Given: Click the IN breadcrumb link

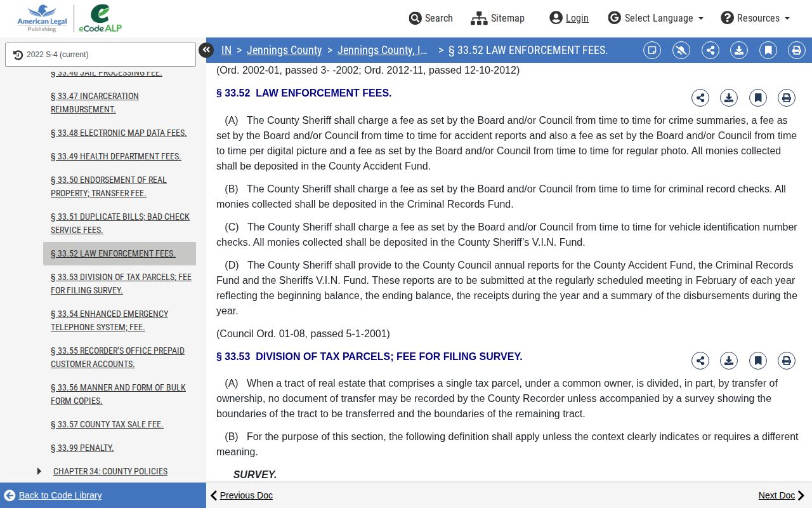Looking at the screenshot, I should (226, 50).
